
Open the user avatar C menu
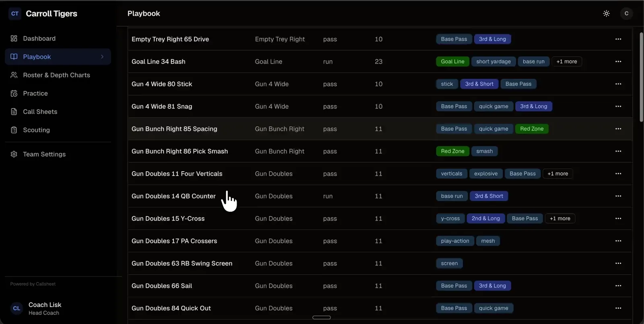(626, 14)
